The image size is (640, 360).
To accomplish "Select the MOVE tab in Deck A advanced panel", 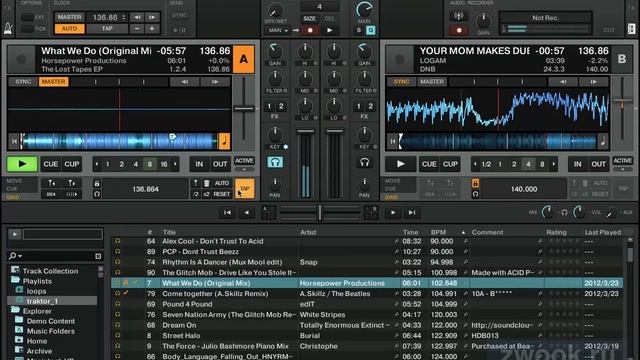I will point(14,180).
